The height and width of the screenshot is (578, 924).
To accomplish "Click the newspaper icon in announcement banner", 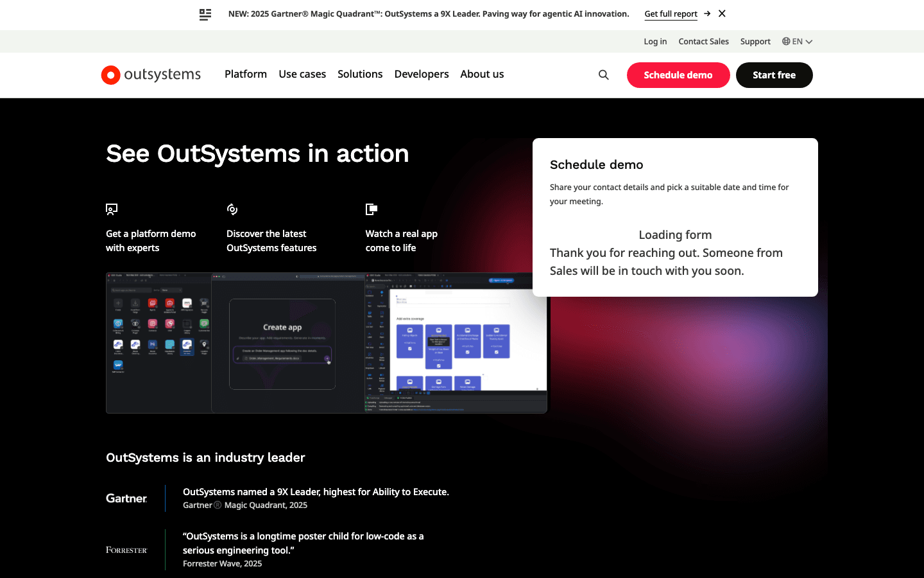I will click(205, 14).
